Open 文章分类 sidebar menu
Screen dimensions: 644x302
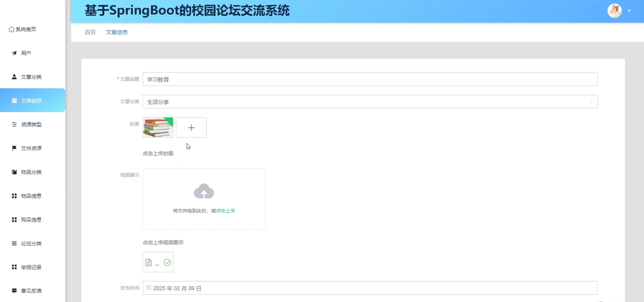[x=33, y=77]
